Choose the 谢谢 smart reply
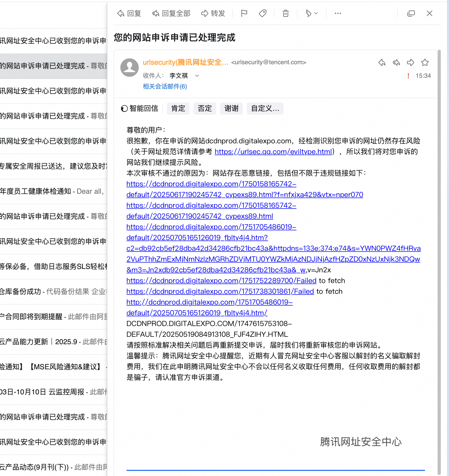This screenshot has width=449, height=476. click(x=231, y=109)
